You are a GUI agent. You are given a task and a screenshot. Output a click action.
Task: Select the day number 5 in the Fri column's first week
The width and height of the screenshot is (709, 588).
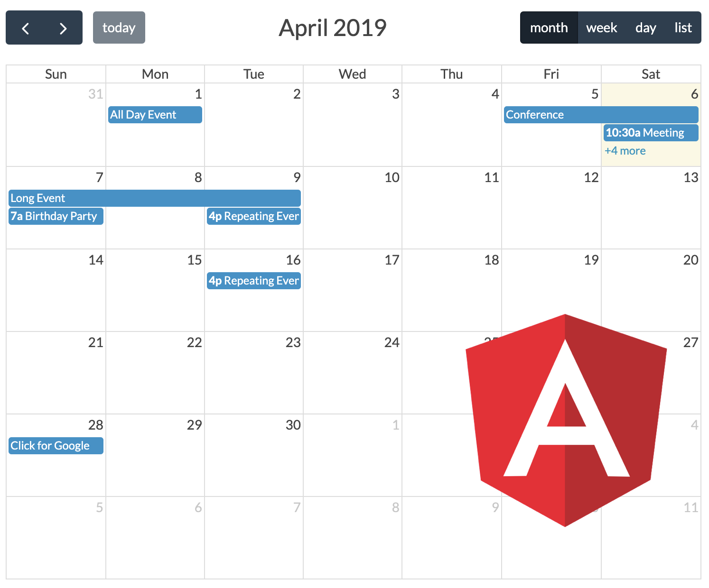595,94
